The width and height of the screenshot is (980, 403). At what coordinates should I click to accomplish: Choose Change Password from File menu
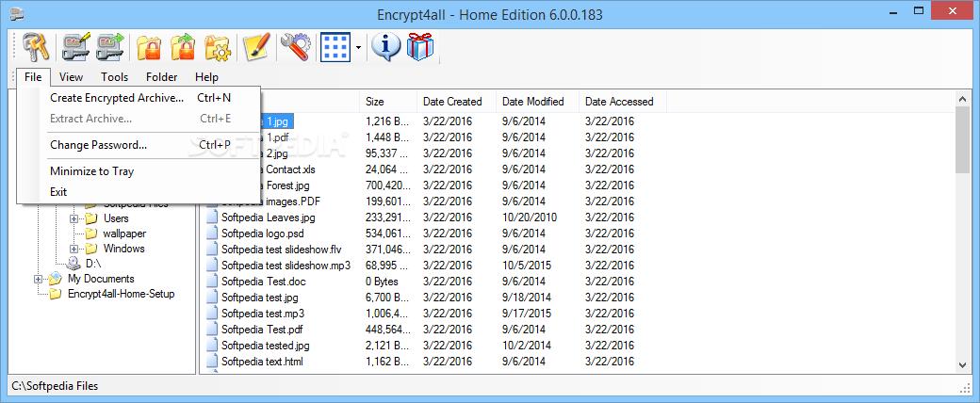[x=139, y=145]
